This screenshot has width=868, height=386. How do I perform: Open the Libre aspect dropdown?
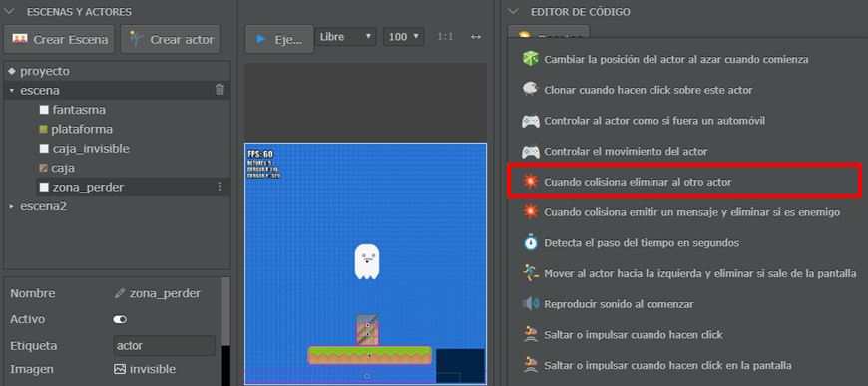tap(346, 37)
